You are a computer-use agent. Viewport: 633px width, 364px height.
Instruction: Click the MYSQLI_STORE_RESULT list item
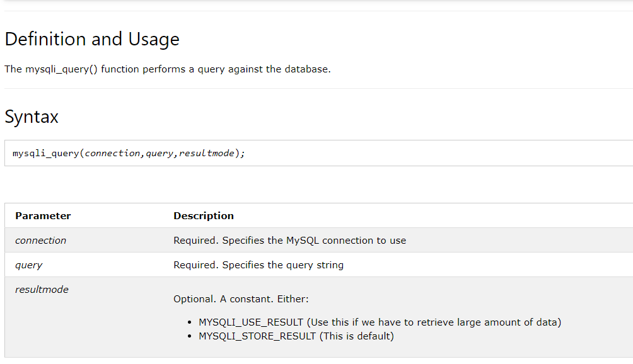pyautogui.click(x=296, y=336)
